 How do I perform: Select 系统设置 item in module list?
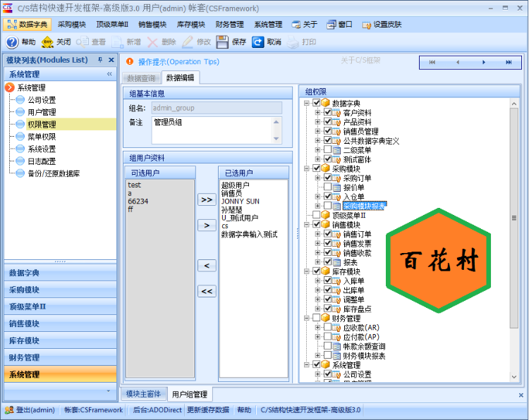point(42,149)
